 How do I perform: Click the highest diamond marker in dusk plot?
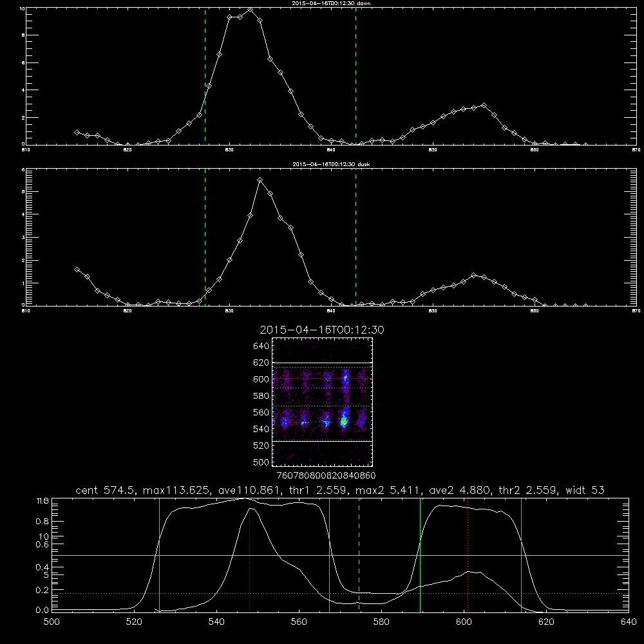click(260, 180)
